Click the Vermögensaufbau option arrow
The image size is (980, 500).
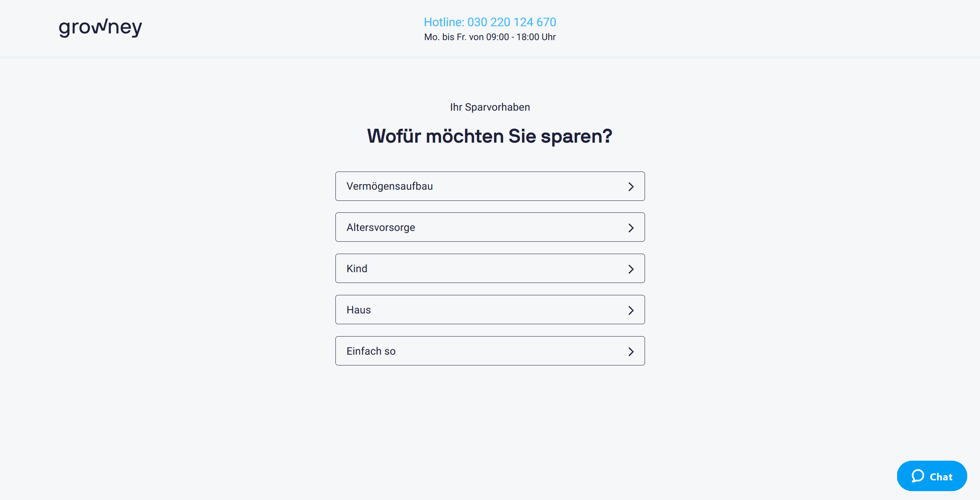click(x=630, y=186)
